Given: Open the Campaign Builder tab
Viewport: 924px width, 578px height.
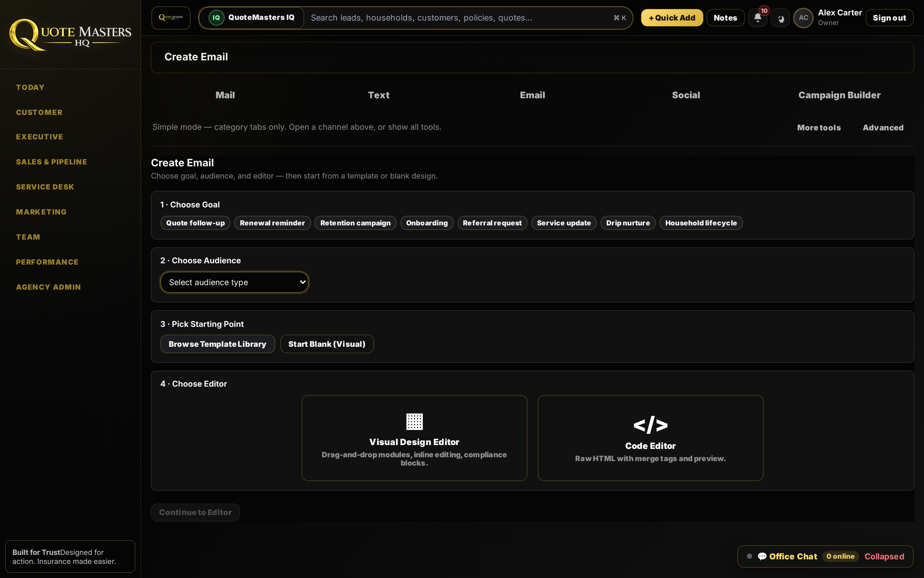Looking at the screenshot, I should [840, 95].
